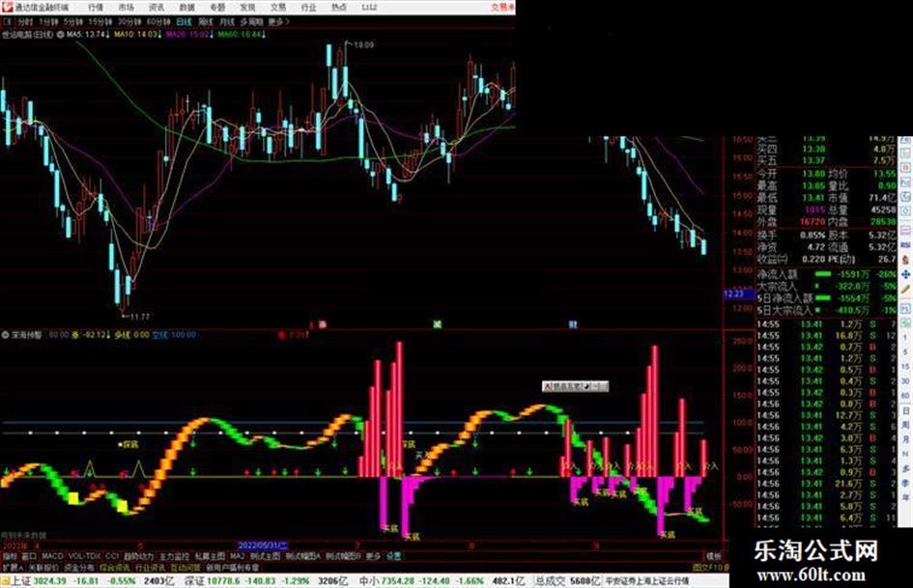This screenshot has height=588, width=913.
Task: Open the 数据 menu
Action: pos(186,8)
